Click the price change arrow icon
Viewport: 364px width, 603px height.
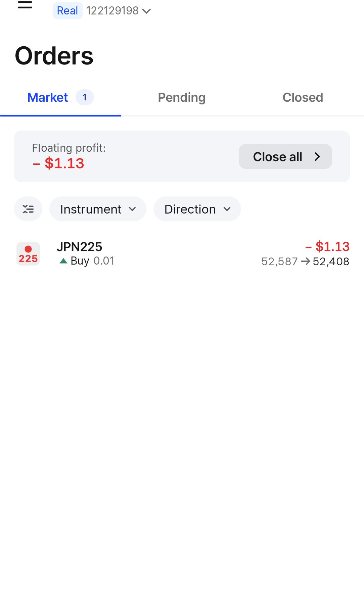coord(305,261)
